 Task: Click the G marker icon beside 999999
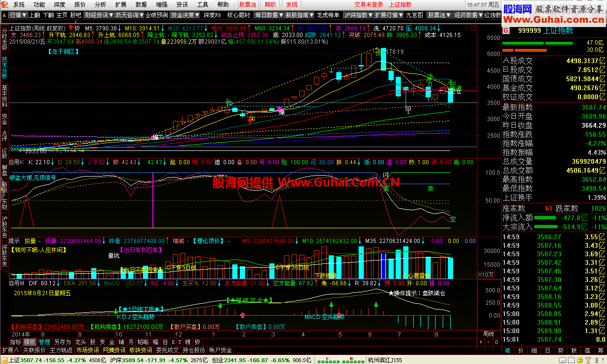pos(505,30)
